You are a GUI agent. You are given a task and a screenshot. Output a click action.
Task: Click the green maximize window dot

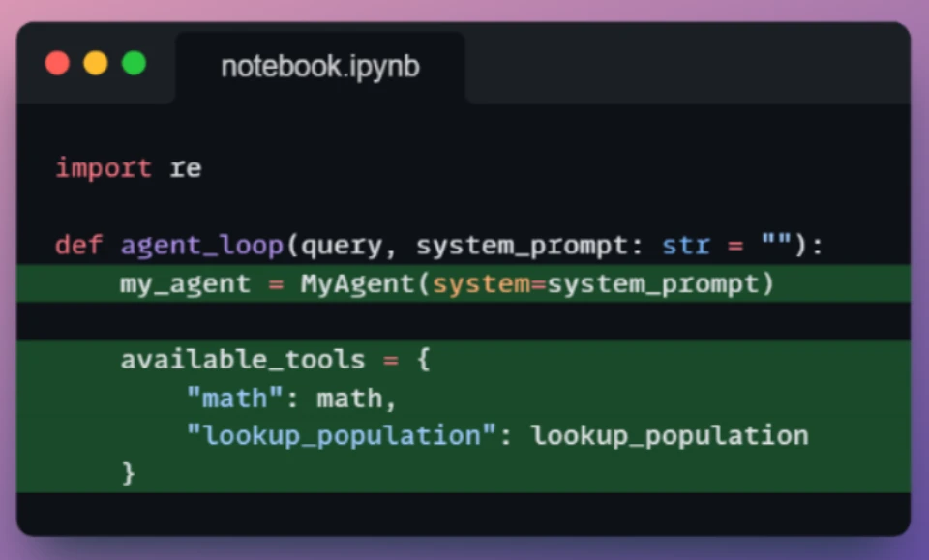click(x=134, y=63)
